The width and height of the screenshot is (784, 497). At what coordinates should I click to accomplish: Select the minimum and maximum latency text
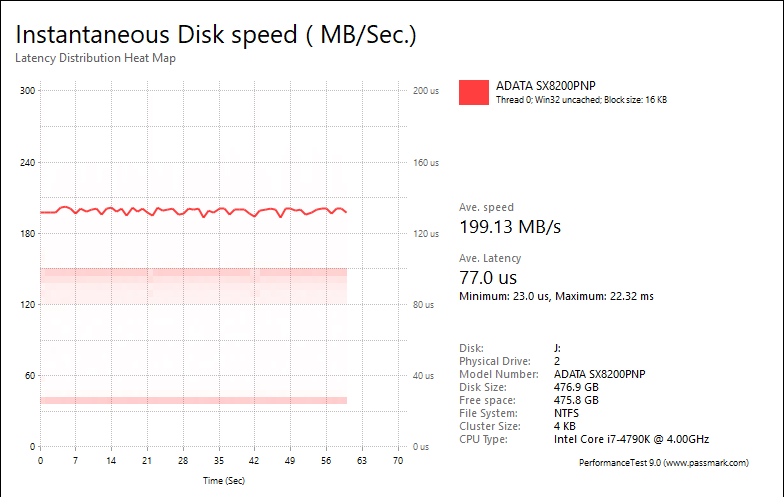tap(557, 297)
